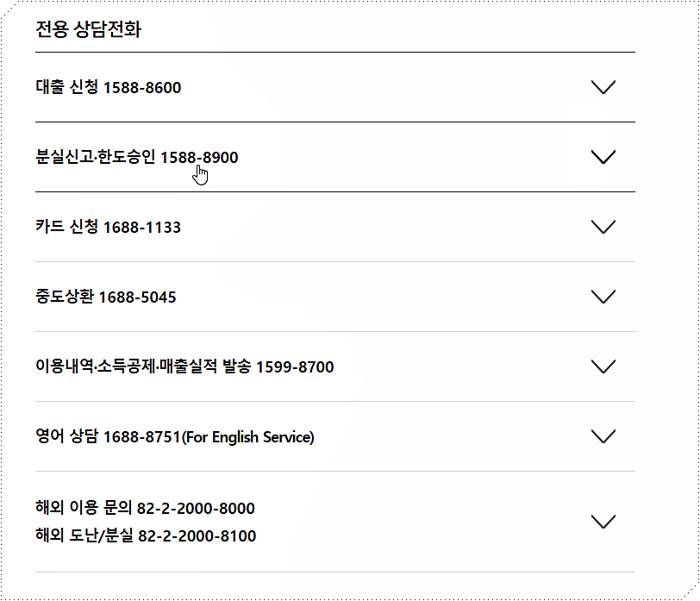Expand the 해외 이용 문의 section chevron
The image size is (700, 601).
coord(603,522)
